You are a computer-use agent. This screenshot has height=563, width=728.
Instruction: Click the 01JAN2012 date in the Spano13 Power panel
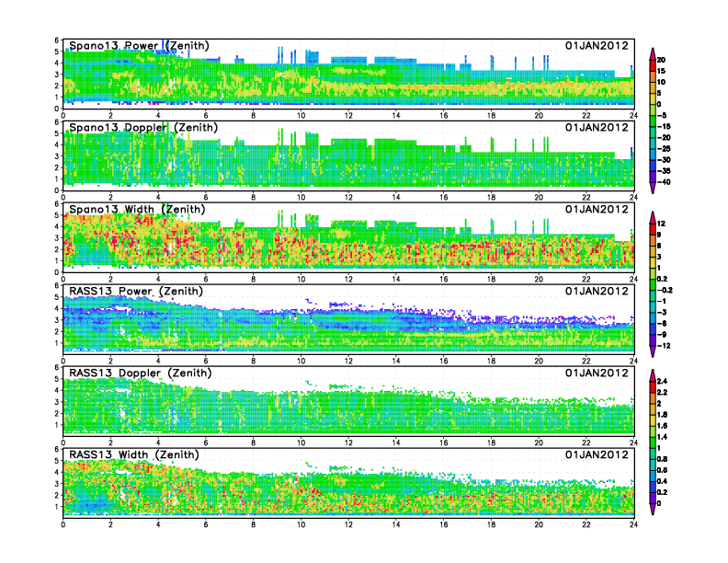(597, 45)
